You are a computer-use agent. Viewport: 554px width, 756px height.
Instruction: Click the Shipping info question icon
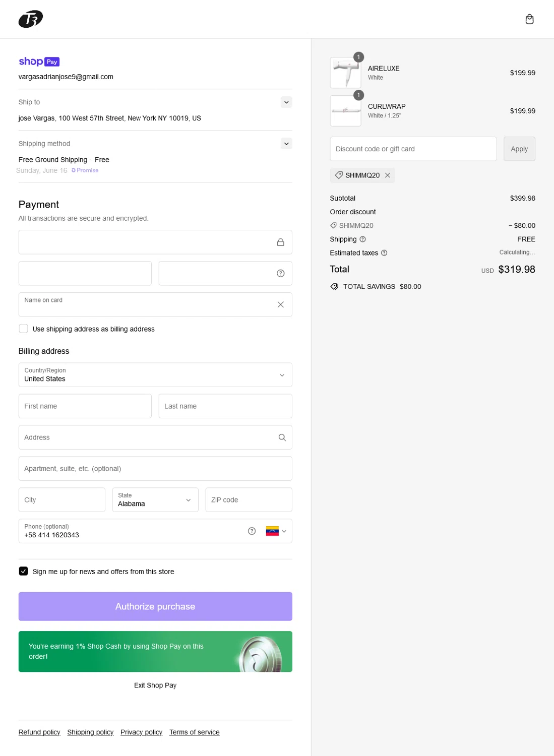coord(362,239)
